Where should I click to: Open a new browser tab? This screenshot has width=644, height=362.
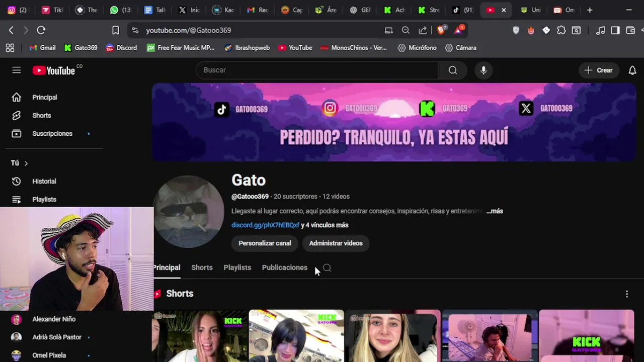[590, 10]
